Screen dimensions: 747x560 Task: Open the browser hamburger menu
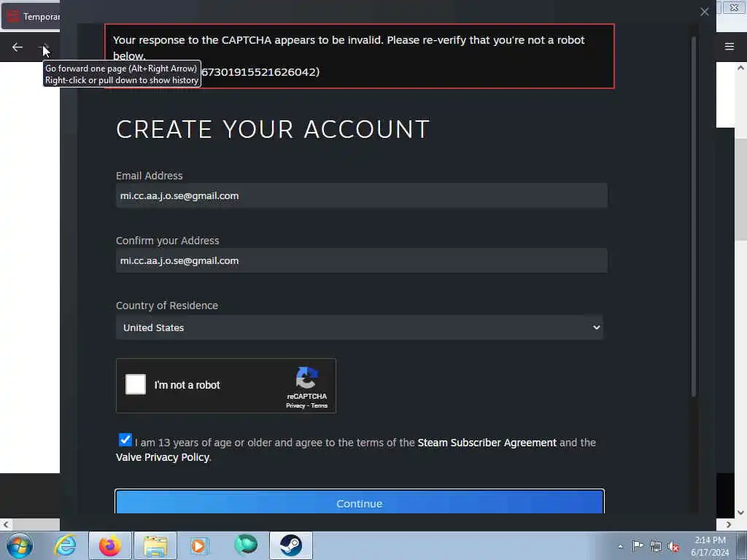(x=729, y=46)
